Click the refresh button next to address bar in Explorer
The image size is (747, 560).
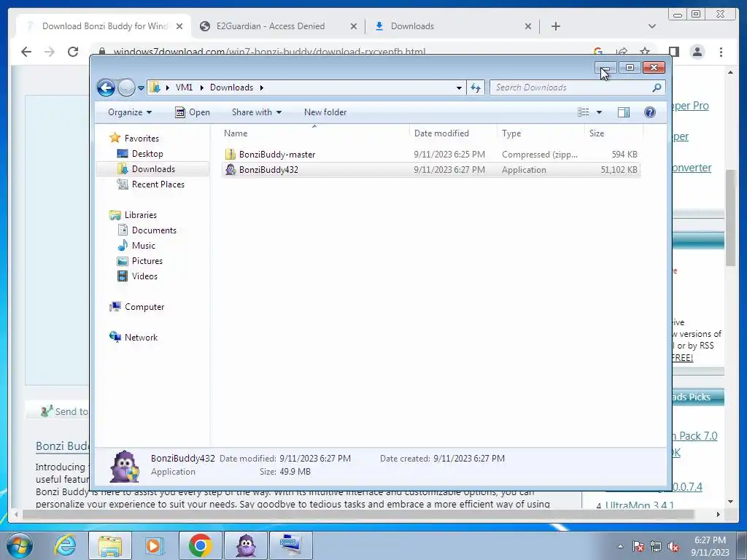476,87
